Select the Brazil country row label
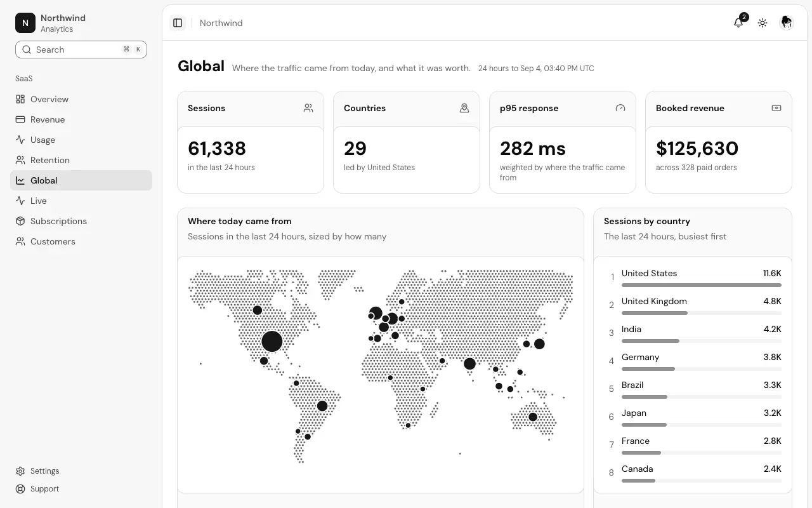The height and width of the screenshot is (508, 812). coord(632,385)
